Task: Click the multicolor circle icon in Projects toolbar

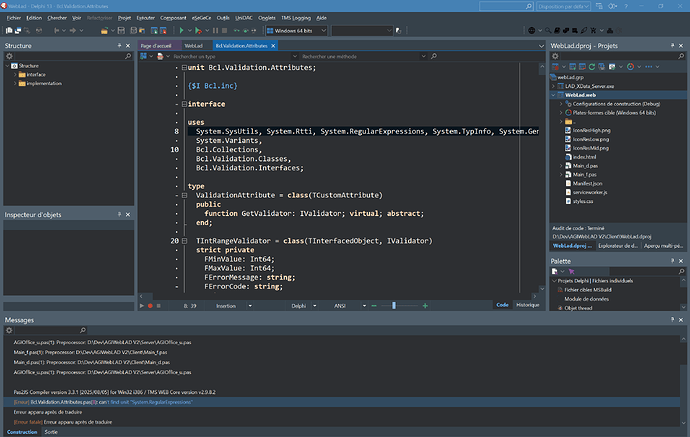Action: point(631,67)
